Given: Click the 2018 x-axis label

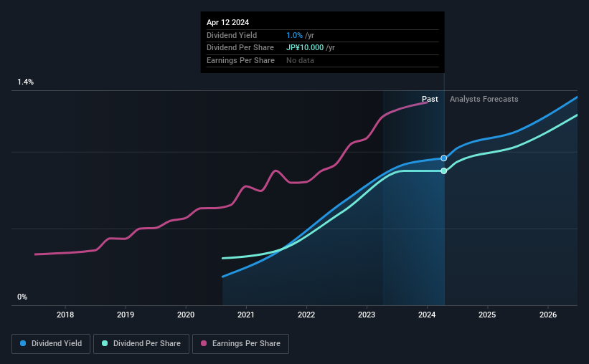Looking at the screenshot, I should coord(65,315).
